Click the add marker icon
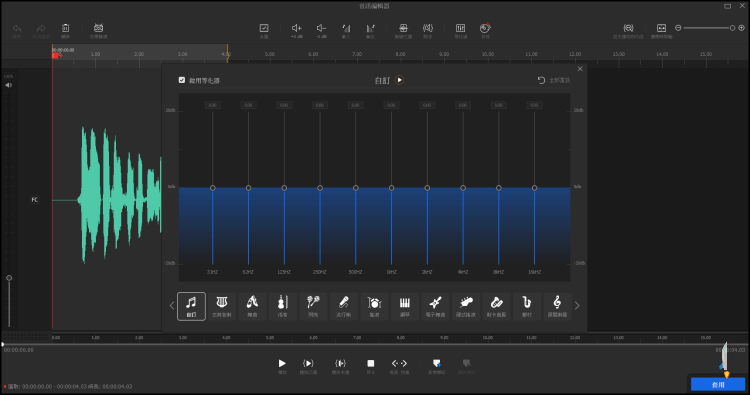Viewport: 750px width, 395px height. 437,363
